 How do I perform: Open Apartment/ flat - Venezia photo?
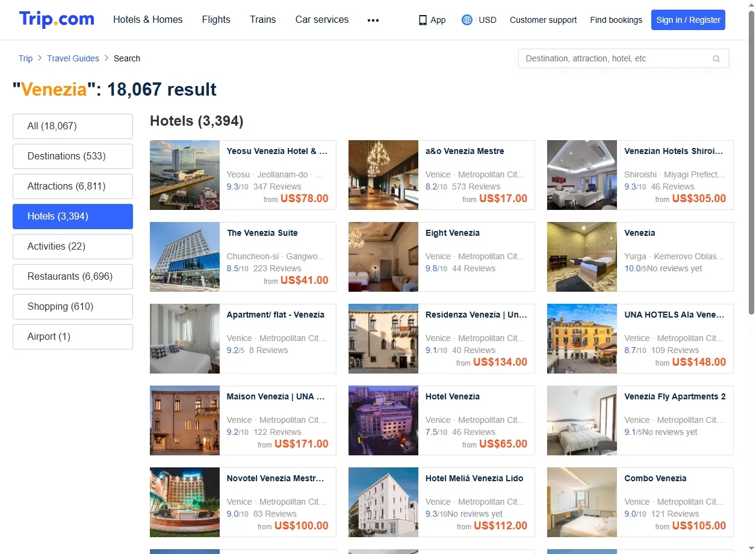coord(185,339)
